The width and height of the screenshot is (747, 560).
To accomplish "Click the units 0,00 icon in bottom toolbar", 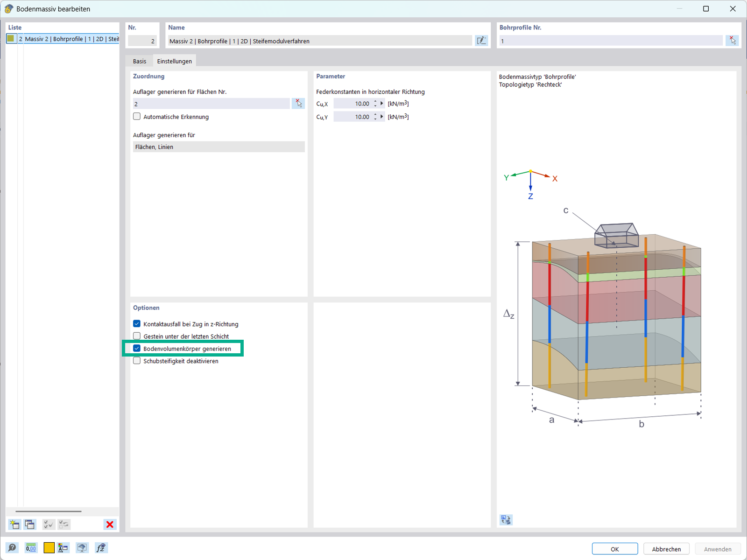I will (x=31, y=548).
